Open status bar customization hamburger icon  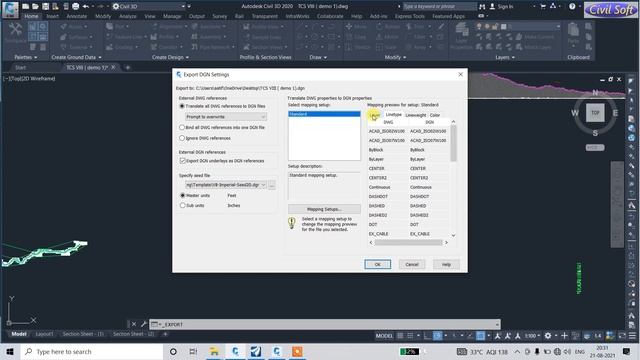tap(632, 336)
